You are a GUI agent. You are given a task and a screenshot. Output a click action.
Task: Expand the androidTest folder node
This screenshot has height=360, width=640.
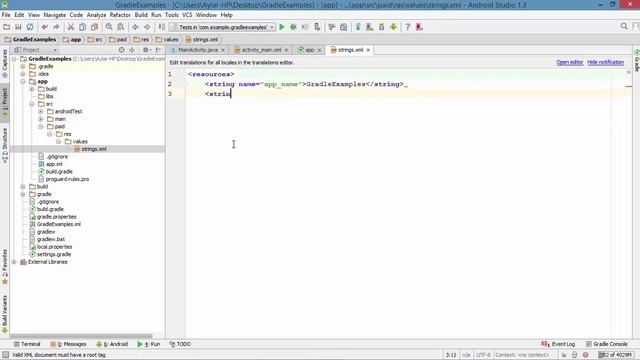coord(41,111)
